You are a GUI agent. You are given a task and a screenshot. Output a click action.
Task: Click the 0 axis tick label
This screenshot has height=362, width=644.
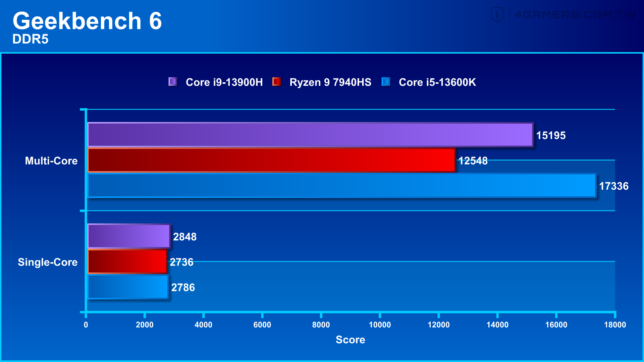click(86, 325)
